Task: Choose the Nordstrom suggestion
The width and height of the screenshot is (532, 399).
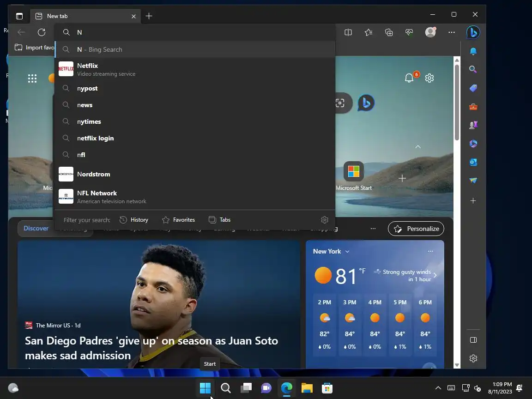Action: [195, 174]
